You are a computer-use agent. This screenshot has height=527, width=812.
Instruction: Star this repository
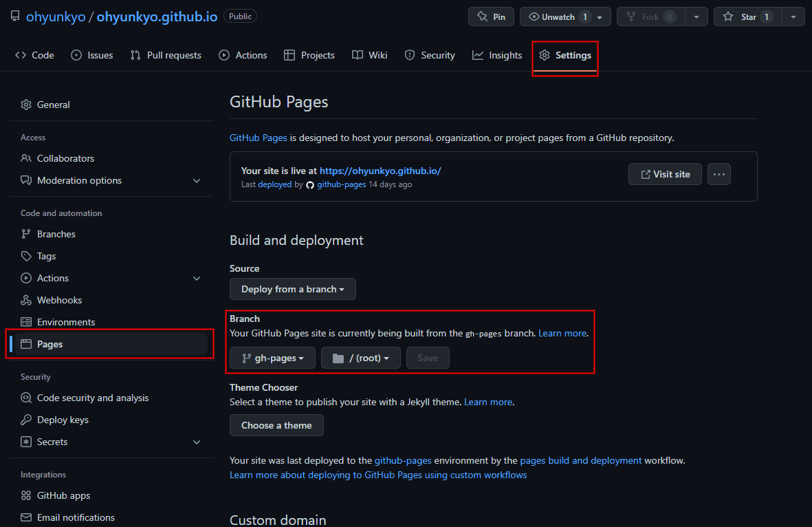pyautogui.click(x=748, y=17)
